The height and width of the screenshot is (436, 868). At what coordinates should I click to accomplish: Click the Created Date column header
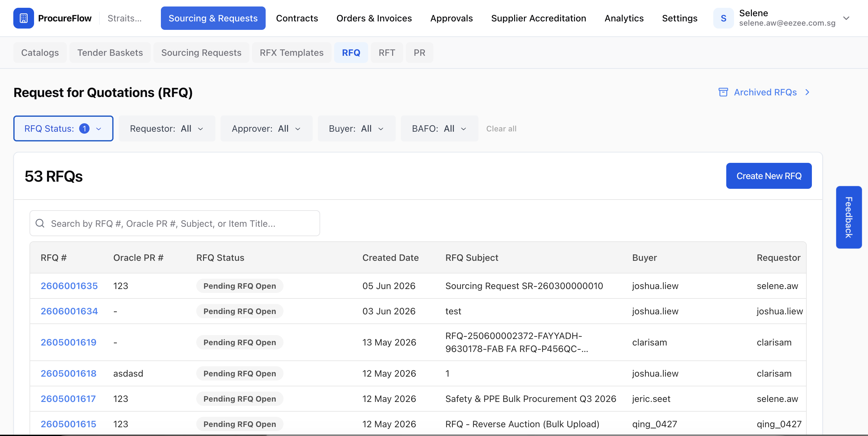tap(390, 258)
